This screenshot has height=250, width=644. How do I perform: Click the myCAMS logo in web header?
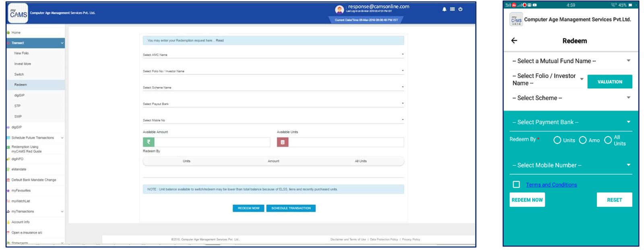18,13
